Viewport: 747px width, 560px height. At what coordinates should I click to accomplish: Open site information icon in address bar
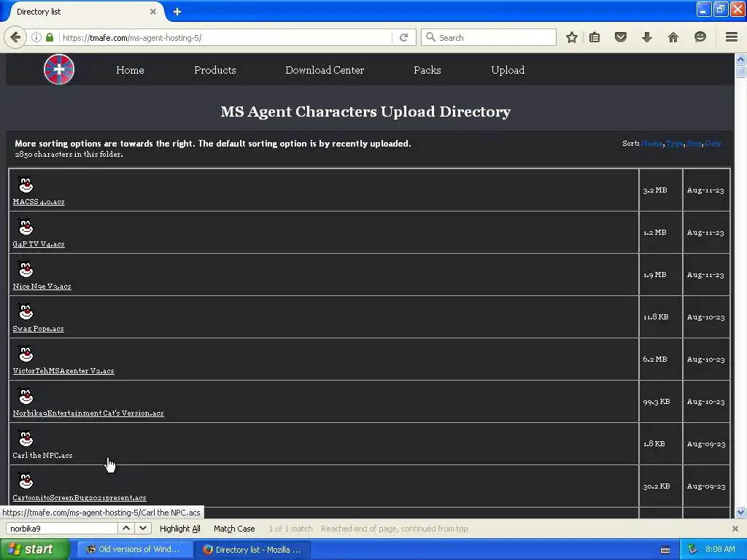coord(36,37)
